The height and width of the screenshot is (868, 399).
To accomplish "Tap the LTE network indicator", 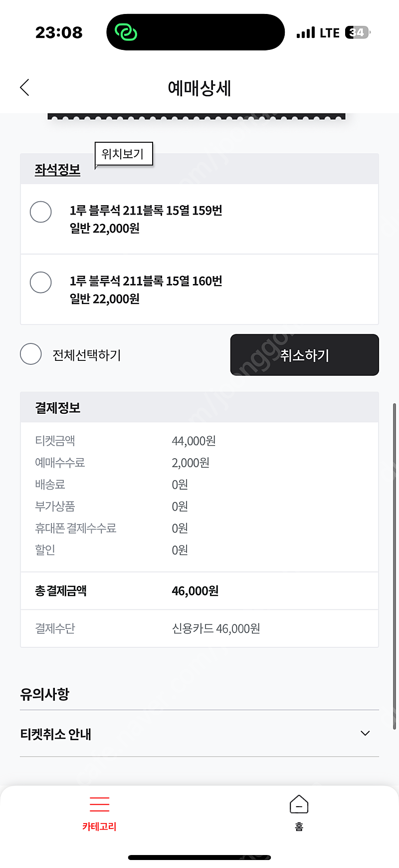I will coord(329,33).
